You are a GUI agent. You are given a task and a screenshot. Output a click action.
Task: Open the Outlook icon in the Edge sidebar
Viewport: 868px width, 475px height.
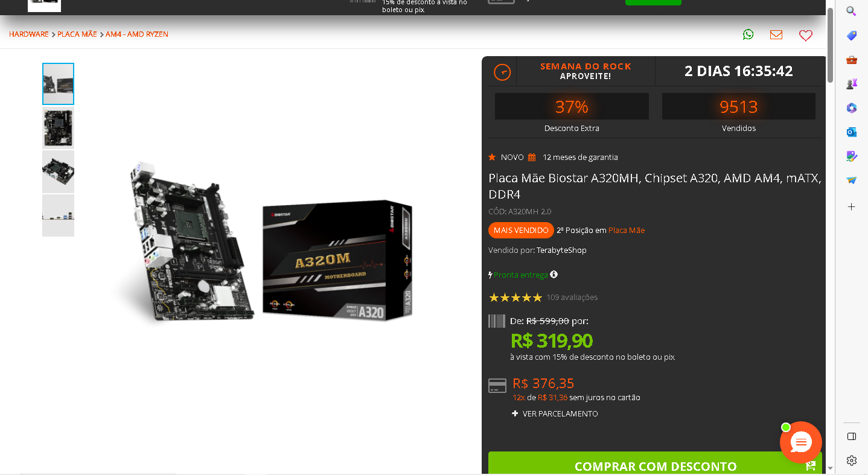(x=851, y=132)
